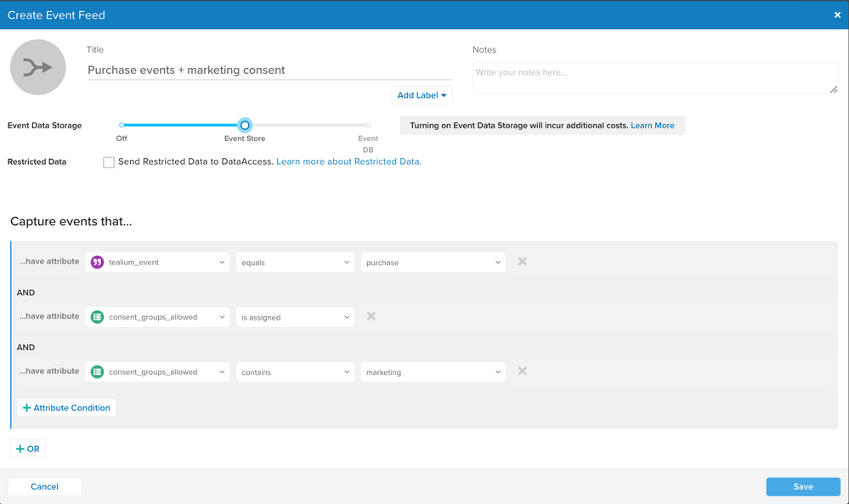Click the green list icon in second condition
The width and height of the screenshot is (849, 504).
pos(97,317)
